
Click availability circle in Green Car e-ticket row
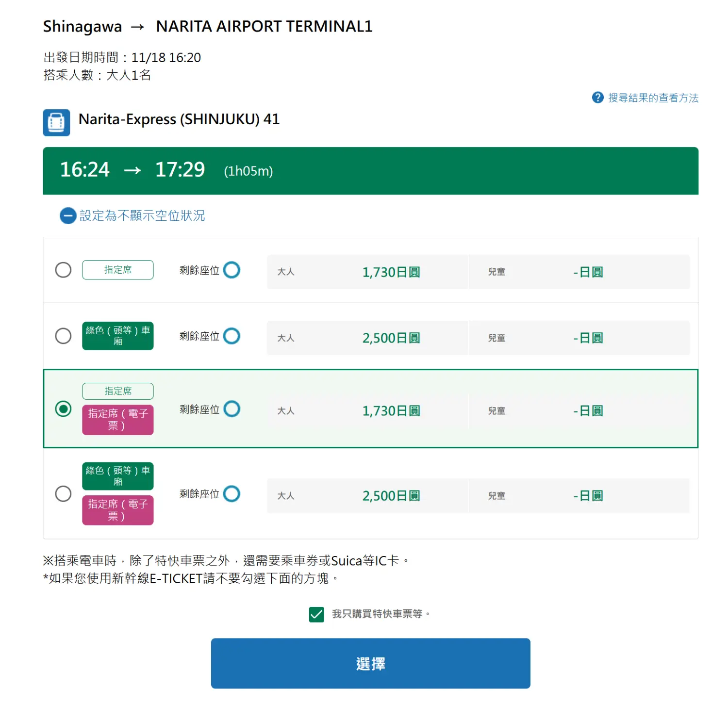(x=232, y=494)
